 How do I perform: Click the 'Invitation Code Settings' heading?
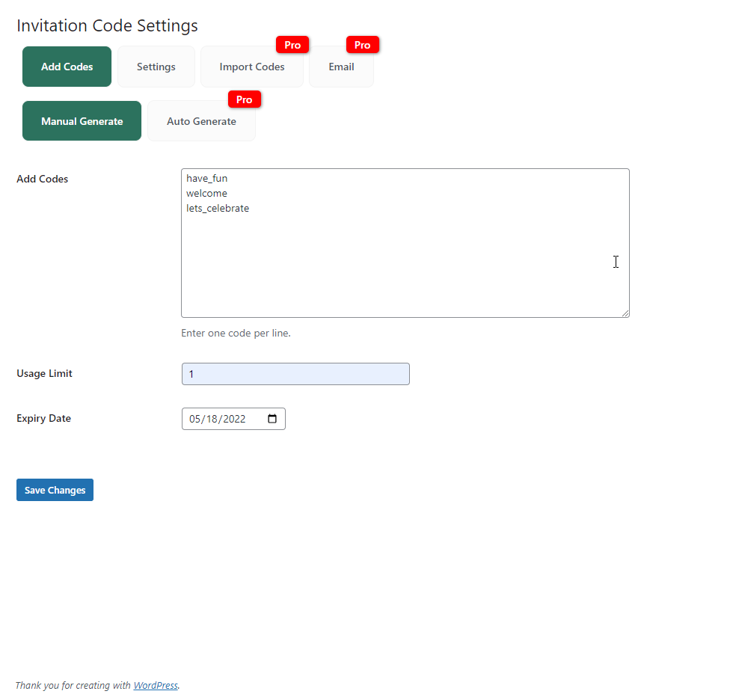(107, 25)
